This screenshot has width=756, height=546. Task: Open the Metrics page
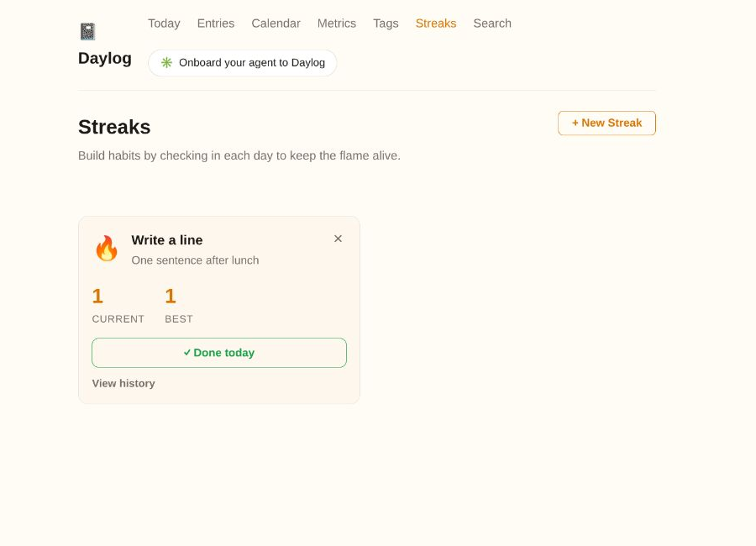(337, 24)
